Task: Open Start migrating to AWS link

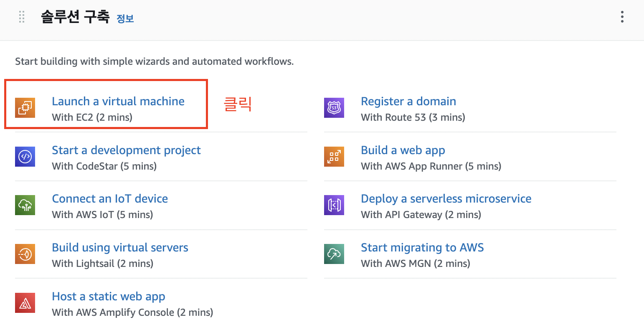Action: [x=422, y=247]
